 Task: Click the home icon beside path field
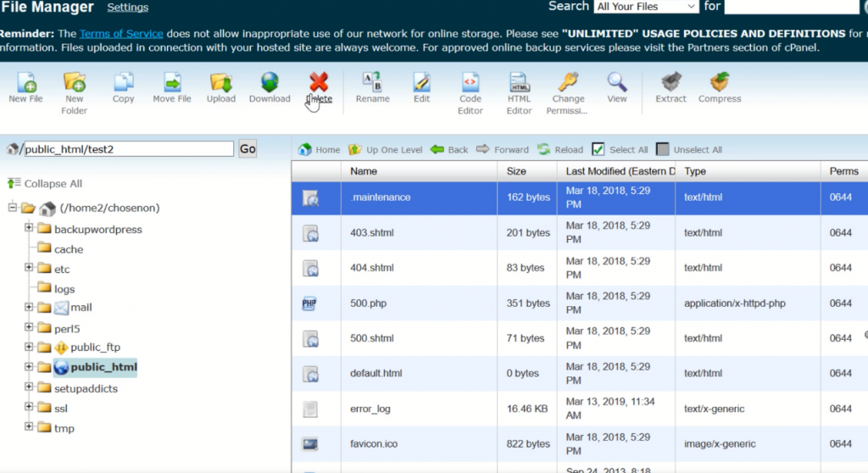point(12,148)
